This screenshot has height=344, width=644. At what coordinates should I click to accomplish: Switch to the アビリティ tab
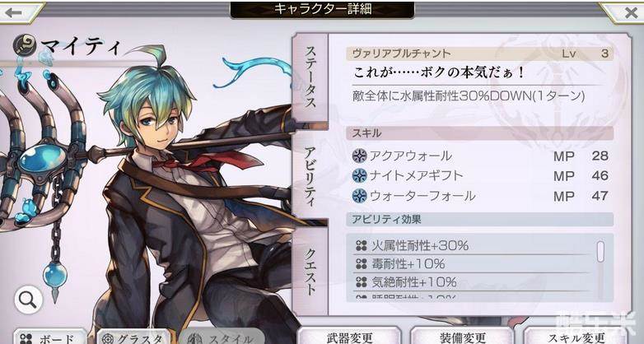coord(310,174)
